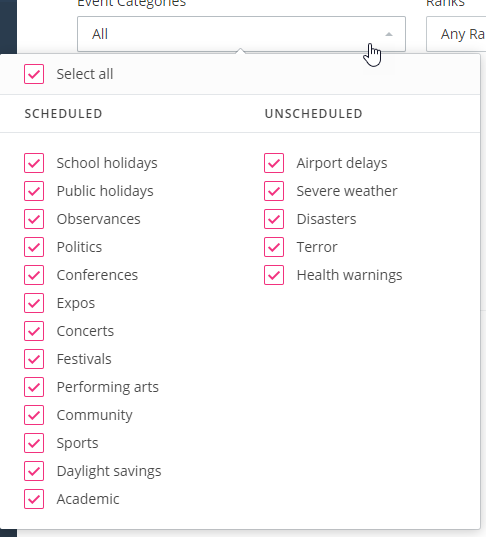
Task: Toggle the Performing arts checkbox
Action: (34, 387)
